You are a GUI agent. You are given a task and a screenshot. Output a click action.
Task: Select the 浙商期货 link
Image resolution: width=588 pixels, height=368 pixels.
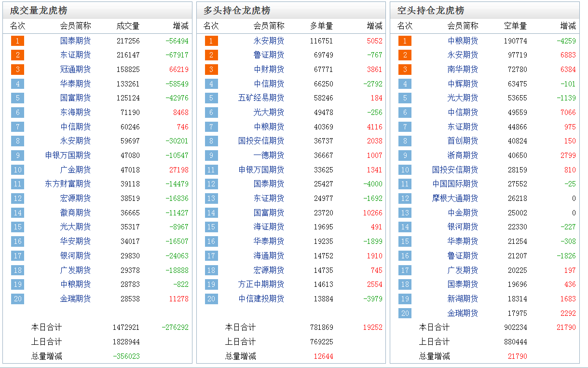pos(463,156)
